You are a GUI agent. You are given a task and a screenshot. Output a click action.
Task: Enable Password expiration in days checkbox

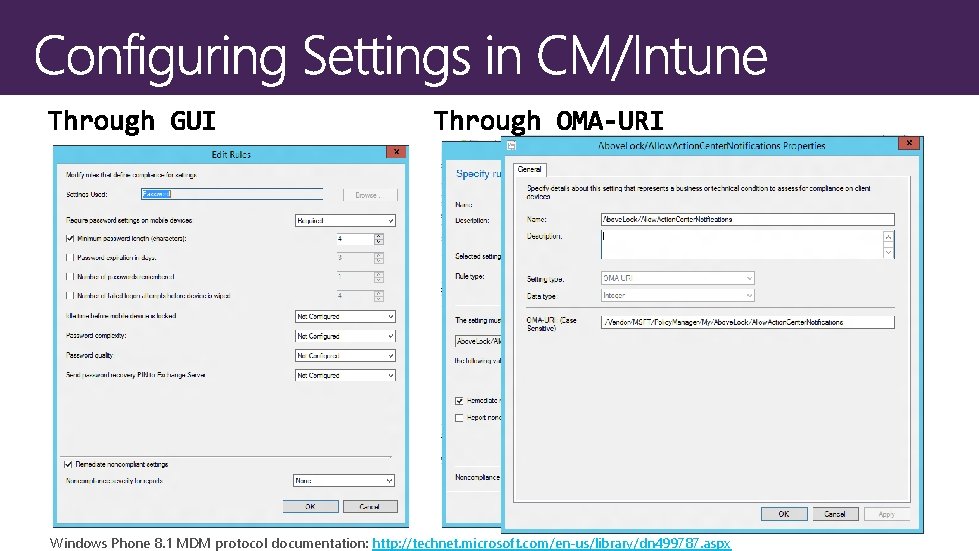tap(70, 257)
